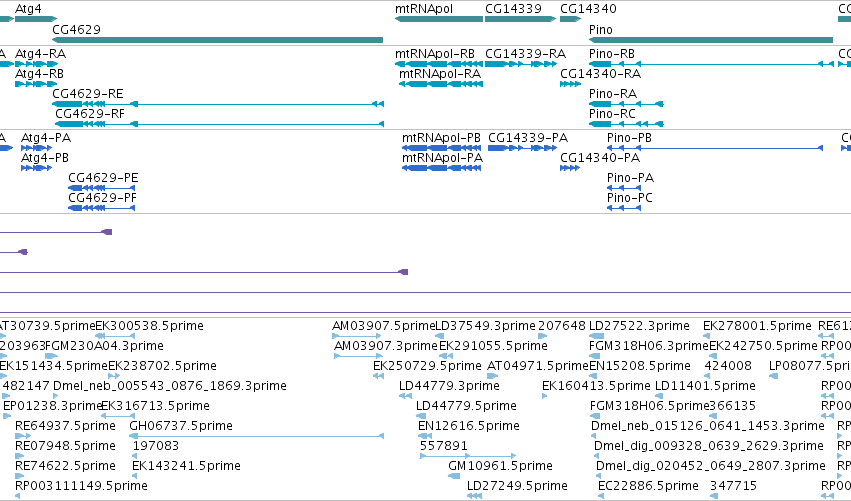The height and width of the screenshot is (501, 851).
Task: Select EST LD44779.5prime
Action: click(466, 406)
